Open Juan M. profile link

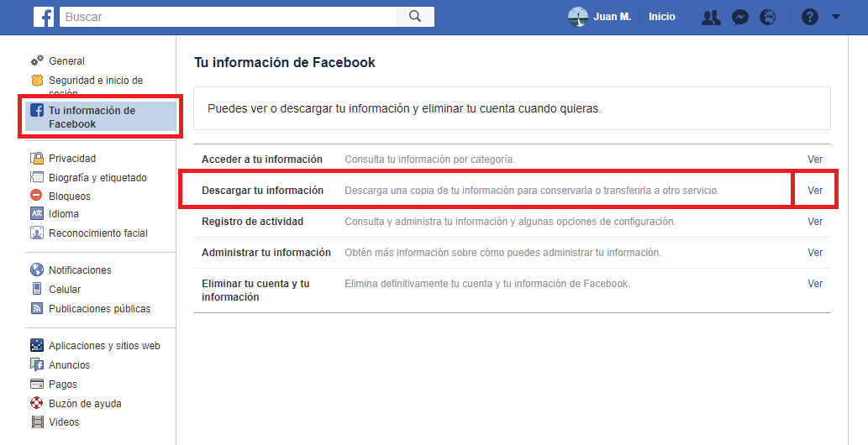point(613,17)
